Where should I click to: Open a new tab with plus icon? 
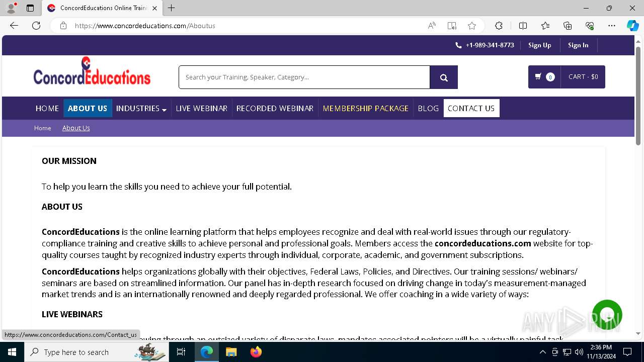coord(172,8)
